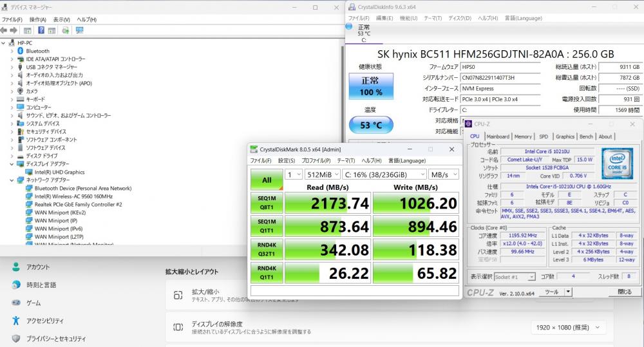
Task: Run the SEQ1M Q8T1 test
Action: (x=267, y=203)
